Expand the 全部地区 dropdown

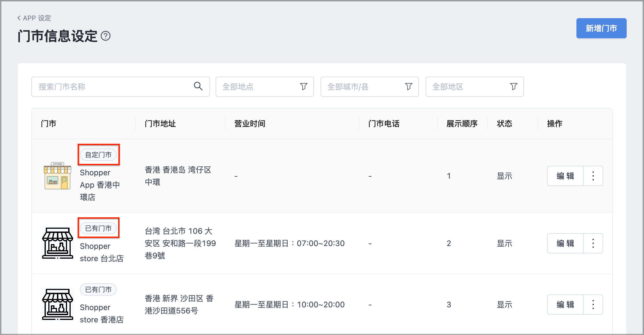coord(475,87)
